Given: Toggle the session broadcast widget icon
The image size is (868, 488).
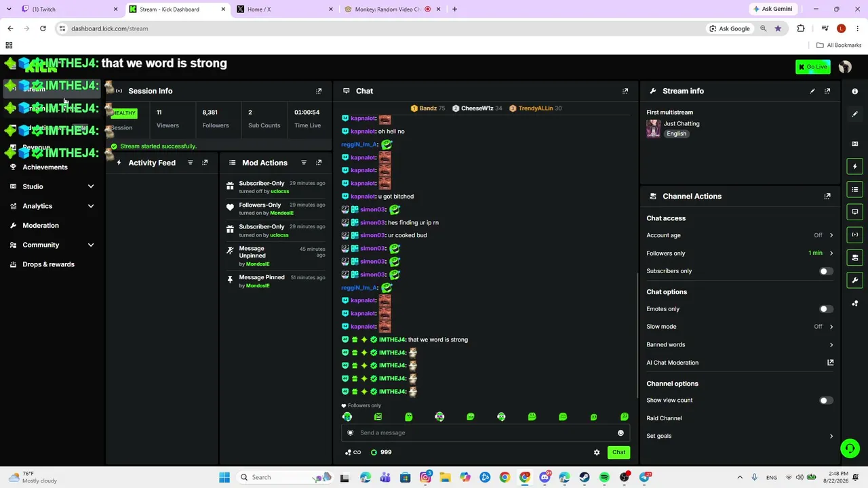Looking at the screenshot, I should (x=855, y=235).
